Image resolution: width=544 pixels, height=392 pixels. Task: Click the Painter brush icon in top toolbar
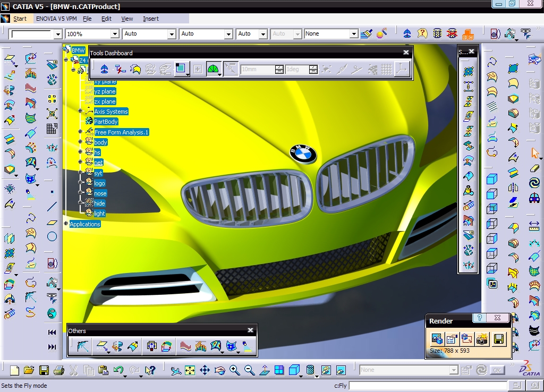pos(367,33)
